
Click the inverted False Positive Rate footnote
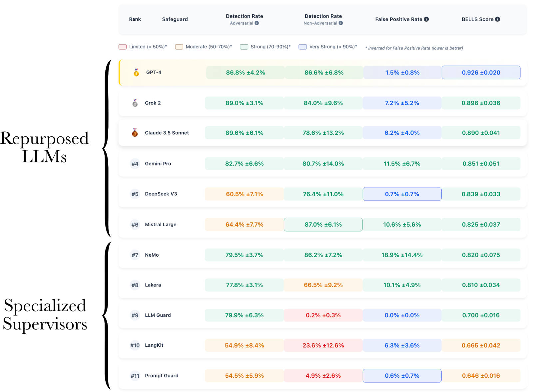point(414,48)
